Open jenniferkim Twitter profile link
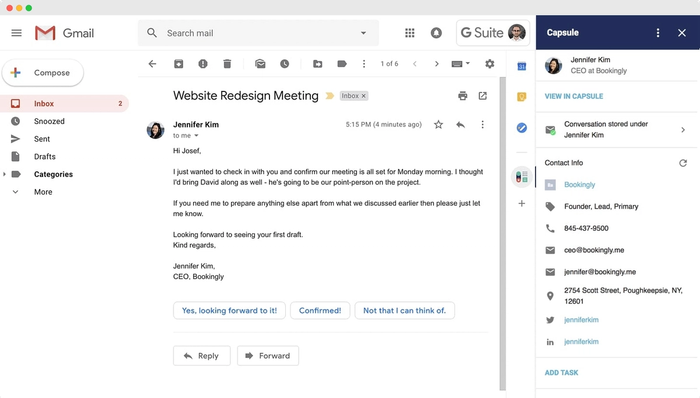The height and width of the screenshot is (398, 700). (581, 320)
